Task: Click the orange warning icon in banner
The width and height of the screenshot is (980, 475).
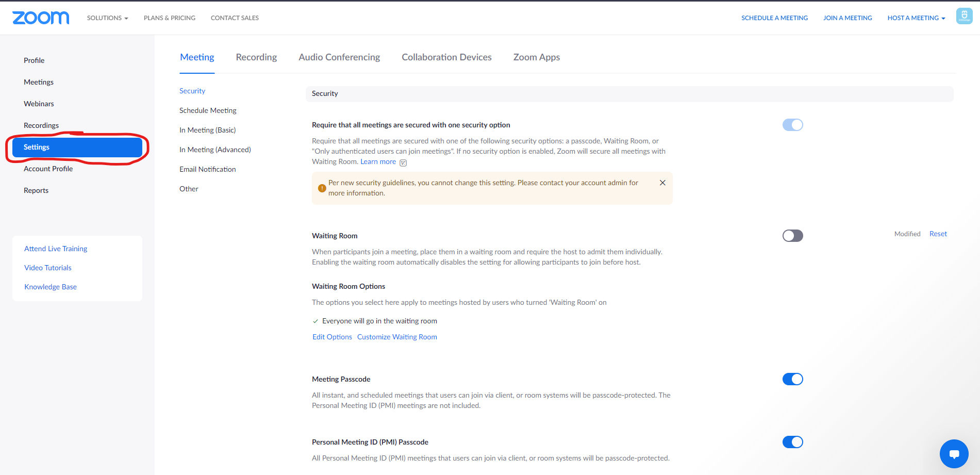Action: point(322,188)
